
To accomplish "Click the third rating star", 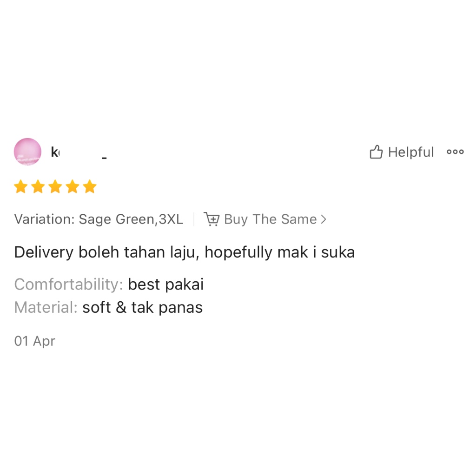I will 56,186.
